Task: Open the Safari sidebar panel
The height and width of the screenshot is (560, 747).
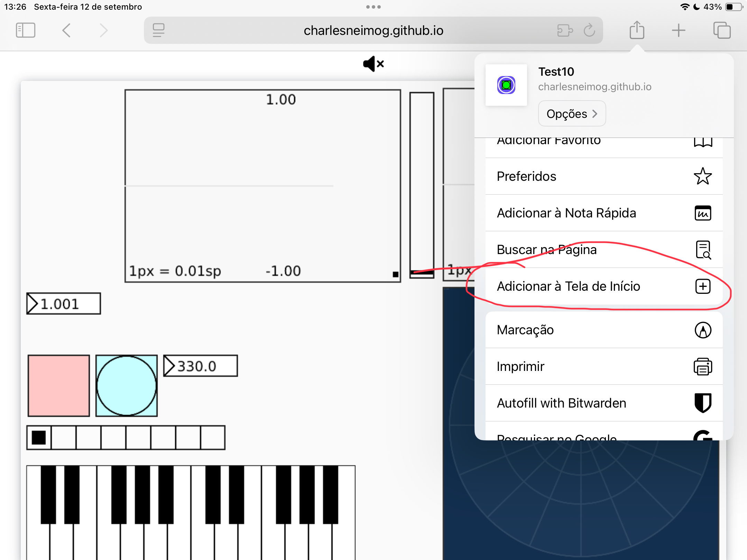Action: 26,30
